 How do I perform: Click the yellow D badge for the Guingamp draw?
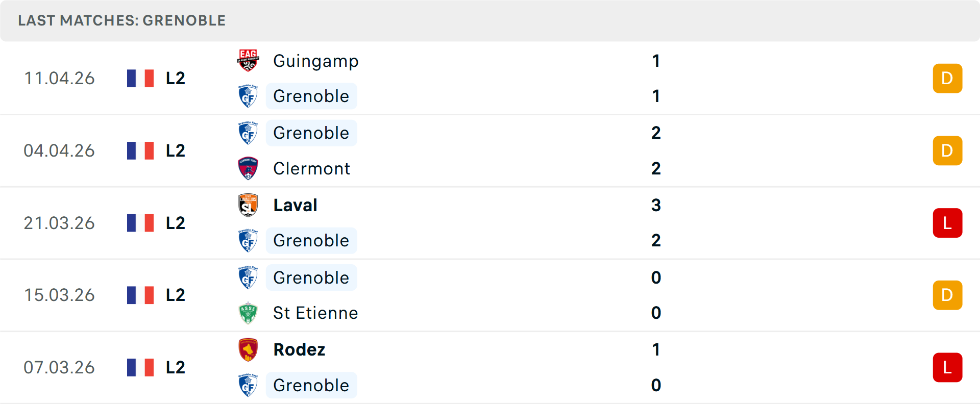(x=947, y=78)
